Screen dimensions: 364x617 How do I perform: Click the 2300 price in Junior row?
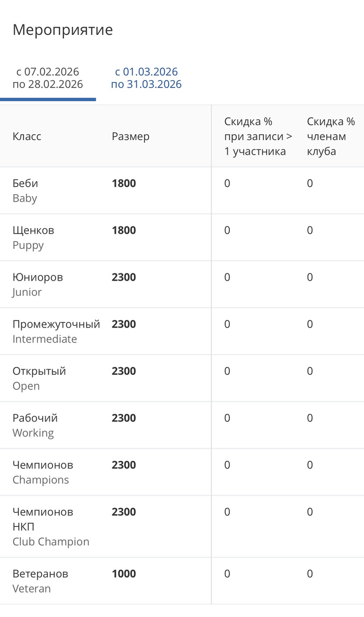tap(124, 277)
